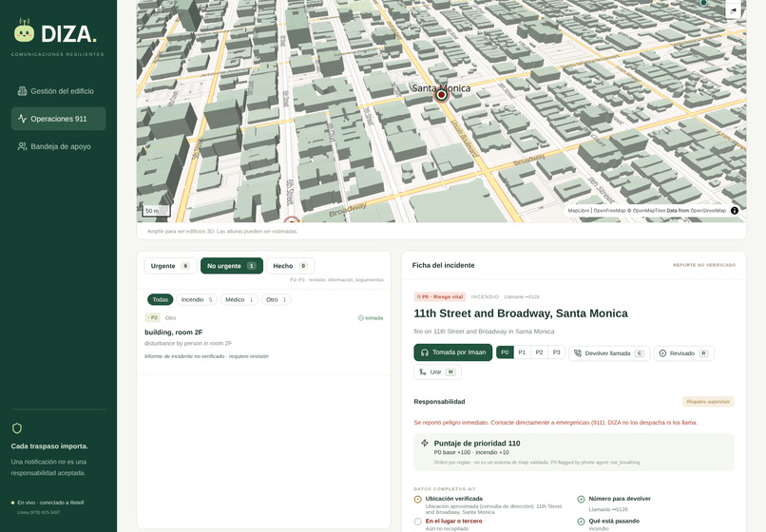Click the REPORTE NO VERIFICADO label
This screenshot has height=532, width=766.
tap(704, 265)
